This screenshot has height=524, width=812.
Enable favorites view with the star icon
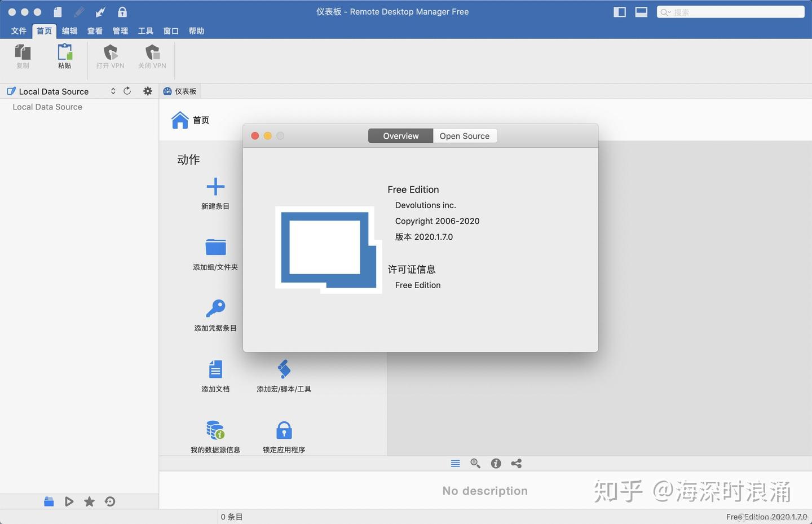pos(89,501)
